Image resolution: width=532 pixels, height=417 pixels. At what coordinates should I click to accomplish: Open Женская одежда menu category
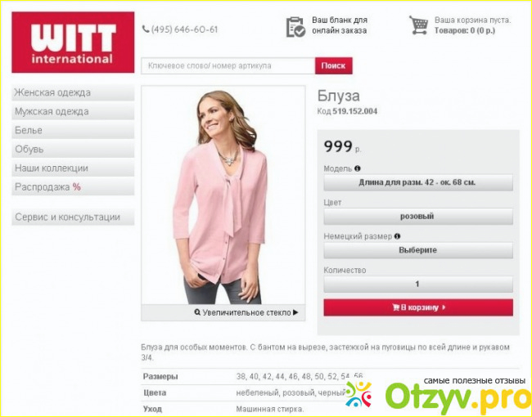coord(73,92)
